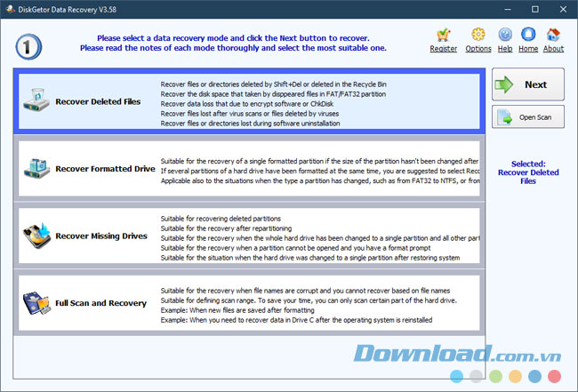578x392 pixels.
Task: Click the Recover Formatted Drive icon
Action: pos(36,168)
